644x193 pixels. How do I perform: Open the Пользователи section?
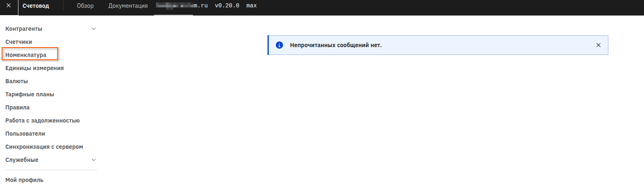(x=25, y=134)
